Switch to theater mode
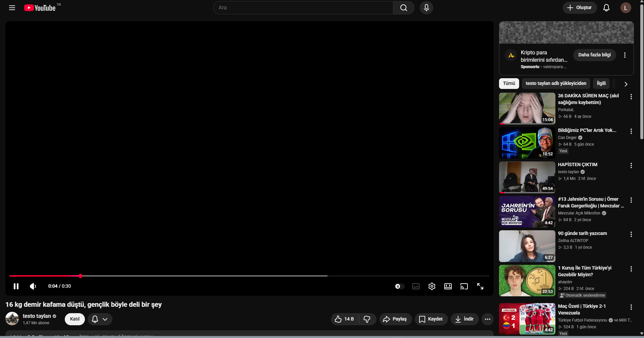Viewport: 644px width, 338px height. pos(448,286)
